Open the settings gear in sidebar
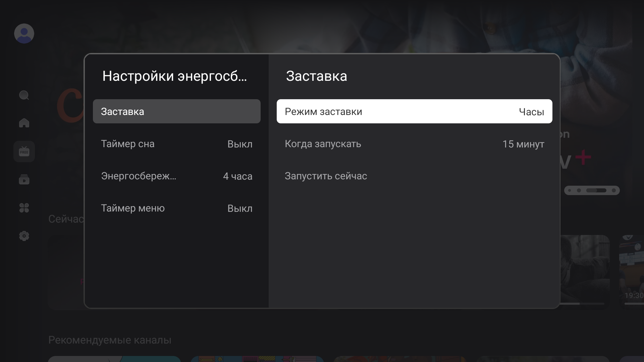644x362 pixels. (x=24, y=236)
